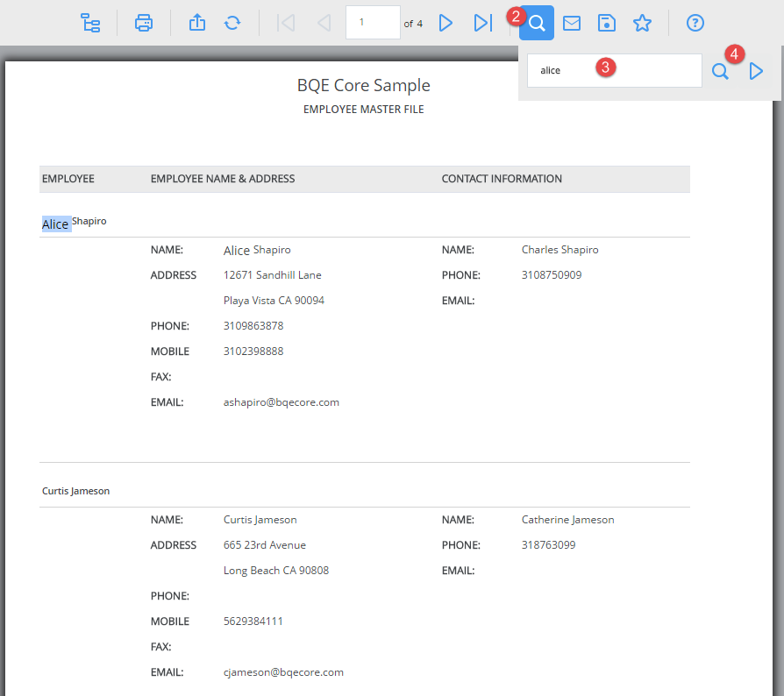The height and width of the screenshot is (696, 784).
Task: Click the 'Curtis Jameson' employee heading
Action: (75, 491)
